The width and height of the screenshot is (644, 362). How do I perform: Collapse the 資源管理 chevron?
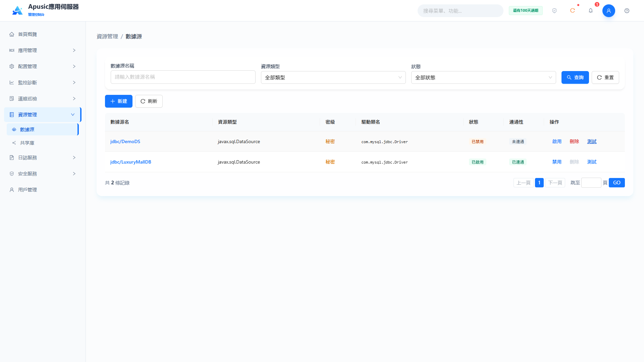click(x=73, y=115)
